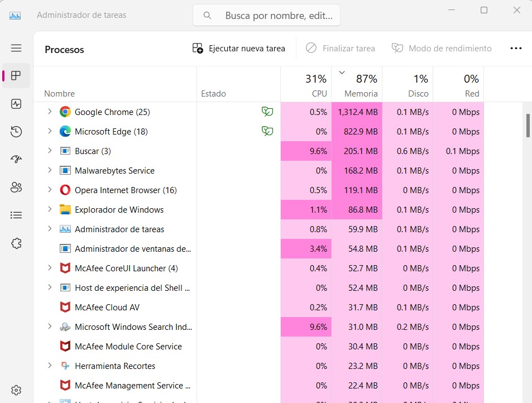Image resolution: width=532 pixels, height=403 pixels.
Task: Expand the Administrador de tareas entry
Action: [x=50, y=229]
